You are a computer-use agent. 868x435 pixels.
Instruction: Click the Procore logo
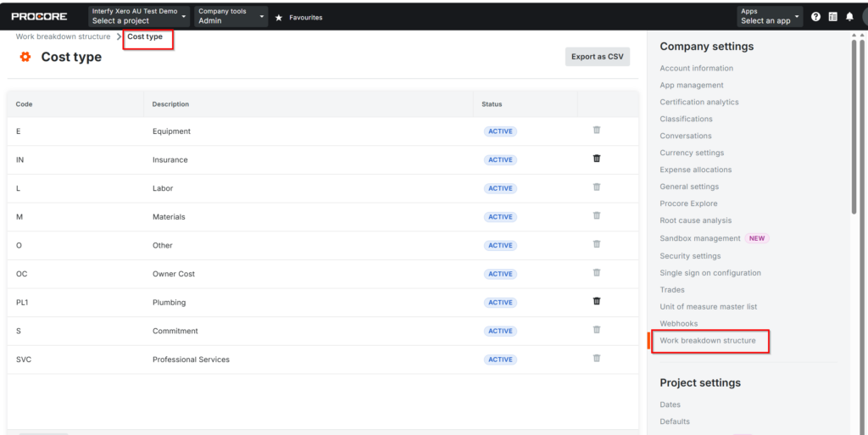(39, 17)
